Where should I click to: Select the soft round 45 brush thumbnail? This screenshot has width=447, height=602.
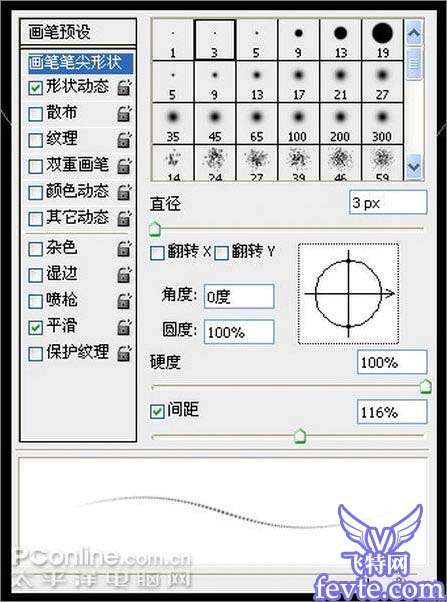[215, 124]
